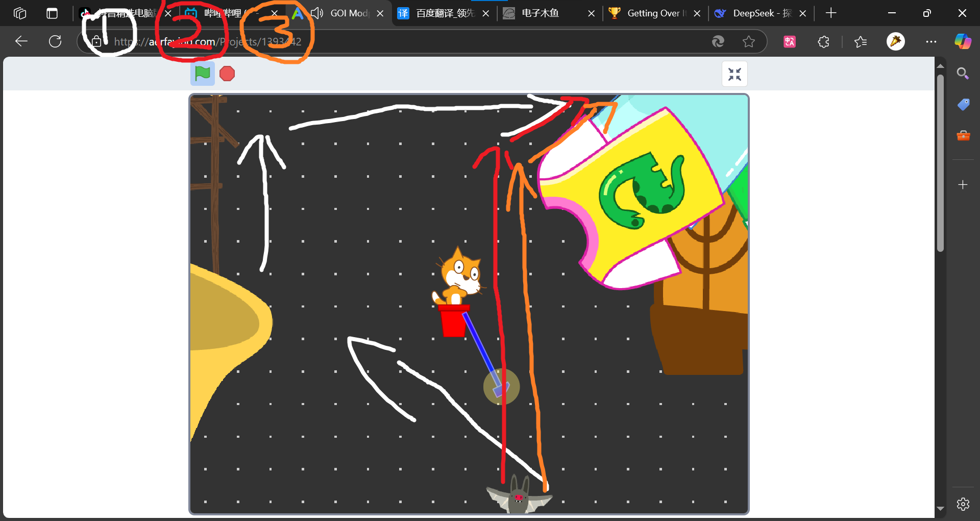The height and width of the screenshot is (521, 980).
Task: Switch to the DeepSeek tab
Action: pos(762,13)
